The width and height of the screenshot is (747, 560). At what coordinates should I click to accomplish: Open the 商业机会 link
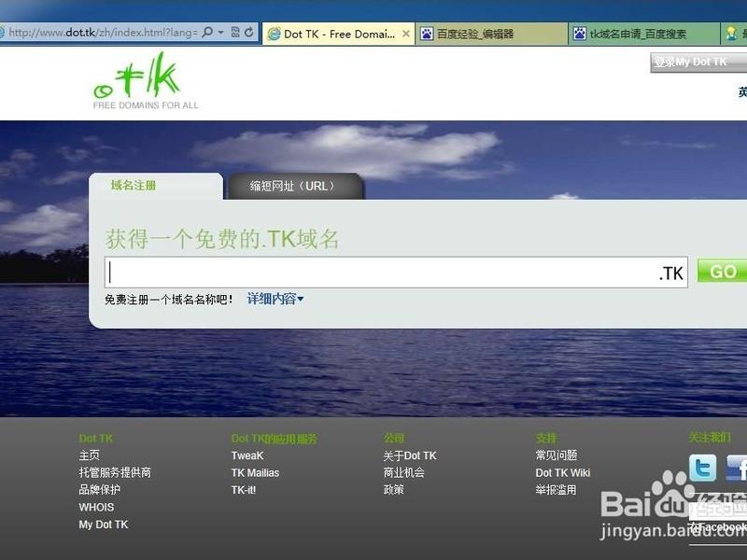click(x=404, y=473)
